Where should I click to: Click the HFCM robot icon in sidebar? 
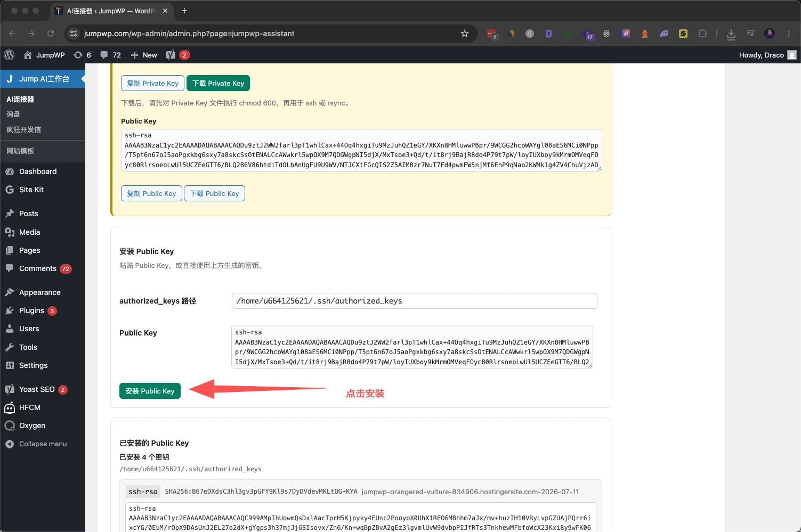pos(10,407)
